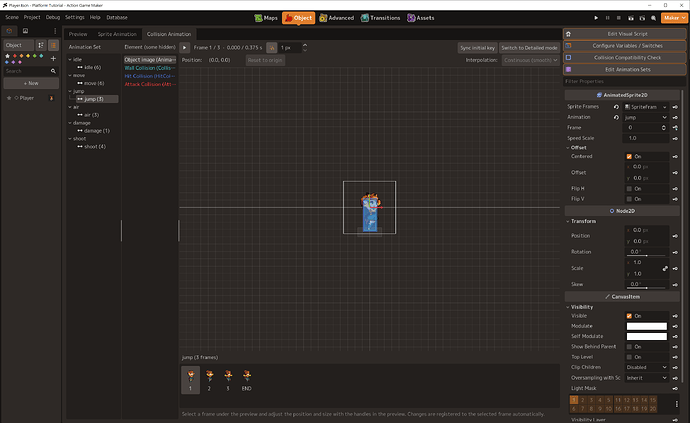This screenshot has width=690, height=423.
Task: Collapse the idle animation group
Action: 70,59
